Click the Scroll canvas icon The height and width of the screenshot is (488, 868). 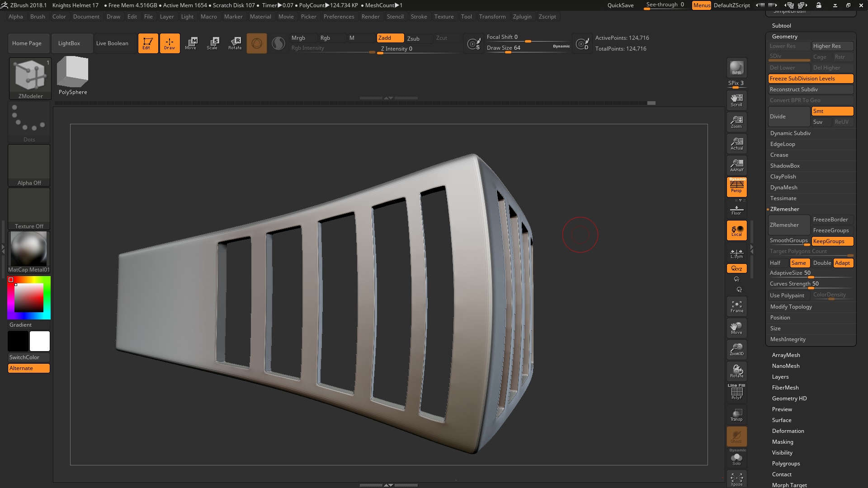736,100
